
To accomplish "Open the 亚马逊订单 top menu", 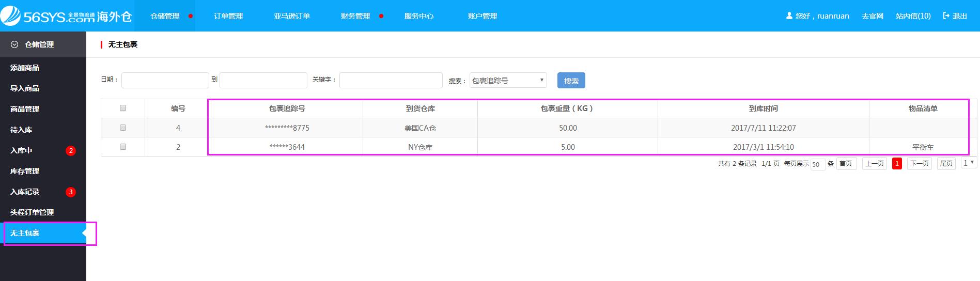I will [x=292, y=16].
